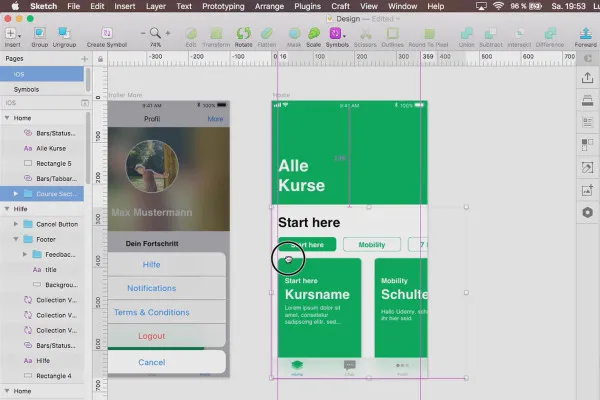
Task: Expand the Feedback group
Action: (25, 254)
